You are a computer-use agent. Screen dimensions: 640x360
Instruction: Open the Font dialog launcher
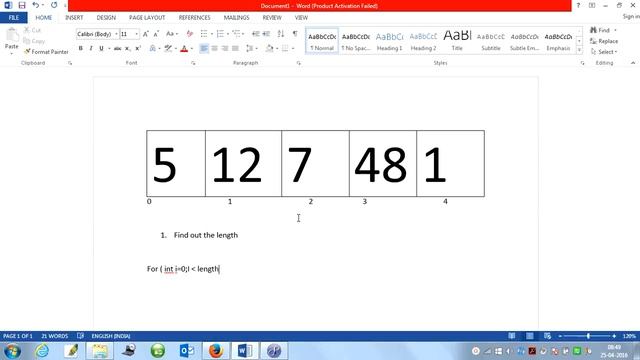click(x=193, y=63)
